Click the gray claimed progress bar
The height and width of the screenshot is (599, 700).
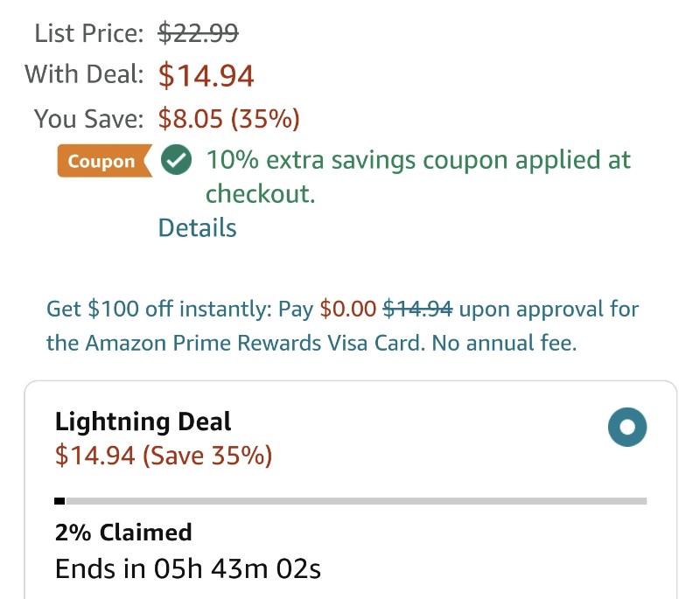(x=351, y=501)
